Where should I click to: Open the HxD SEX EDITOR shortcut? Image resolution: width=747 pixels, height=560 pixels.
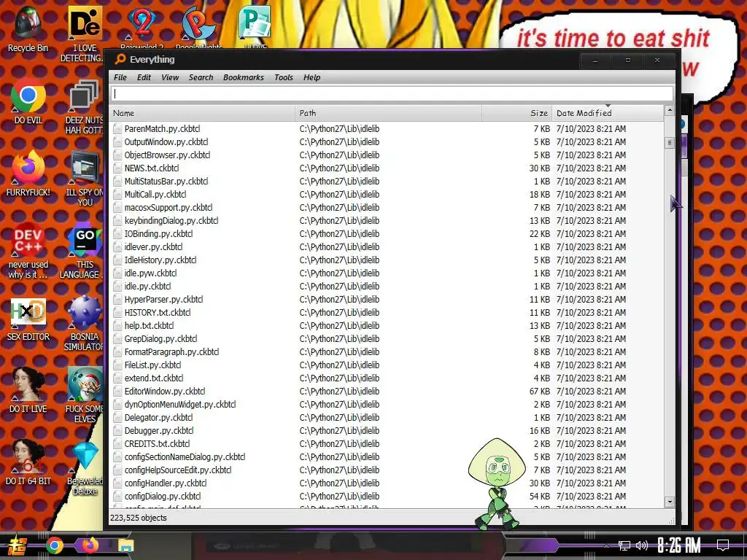[x=28, y=318]
